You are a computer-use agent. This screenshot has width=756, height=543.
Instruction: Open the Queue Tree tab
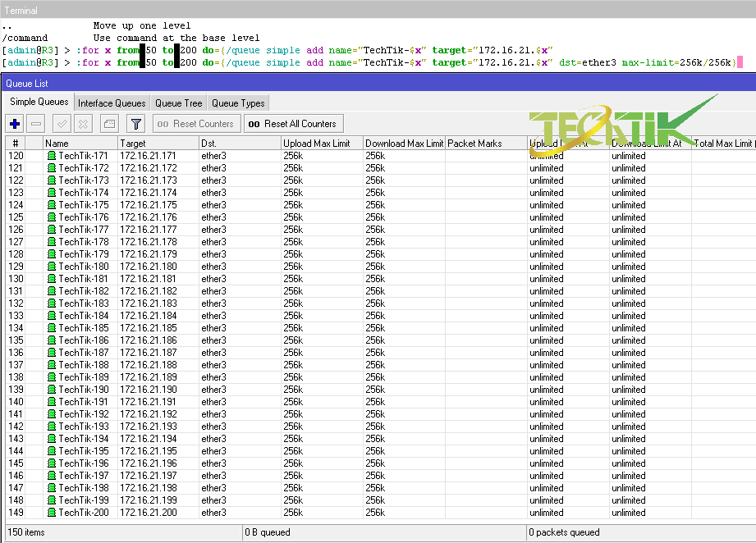[178, 103]
